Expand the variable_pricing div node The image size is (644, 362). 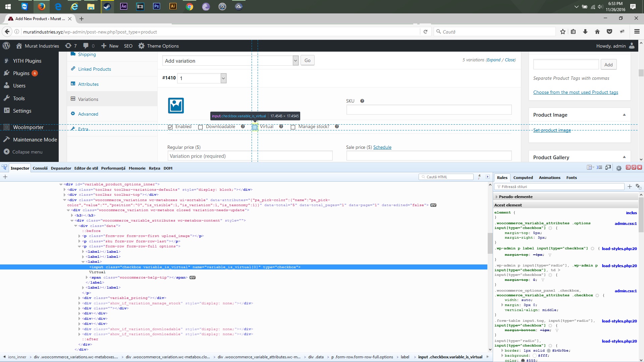click(79, 298)
